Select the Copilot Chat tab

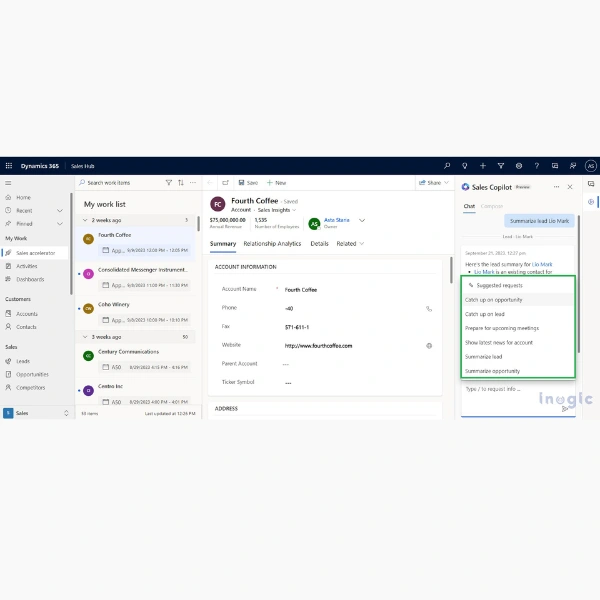coord(469,206)
